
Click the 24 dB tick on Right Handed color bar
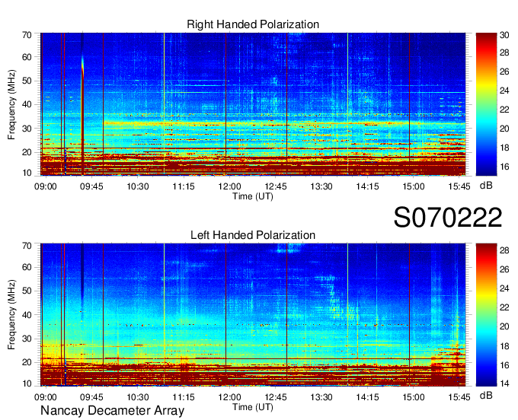click(x=504, y=91)
